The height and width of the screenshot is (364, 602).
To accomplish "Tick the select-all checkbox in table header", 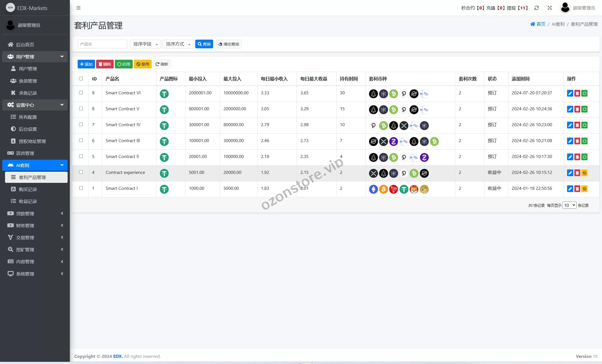I will pos(81,79).
